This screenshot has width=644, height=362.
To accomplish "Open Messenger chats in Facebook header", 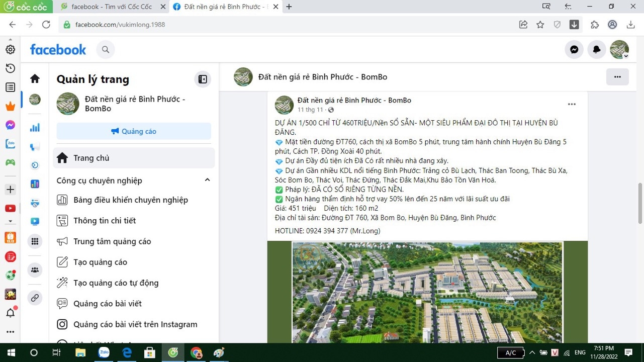I will coord(574,49).
